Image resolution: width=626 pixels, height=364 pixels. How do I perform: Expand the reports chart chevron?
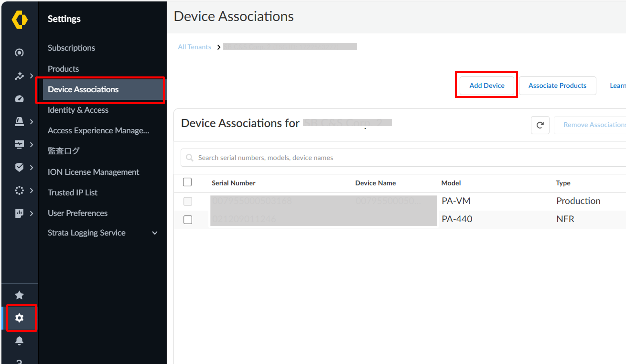click(x=32, y=213)
